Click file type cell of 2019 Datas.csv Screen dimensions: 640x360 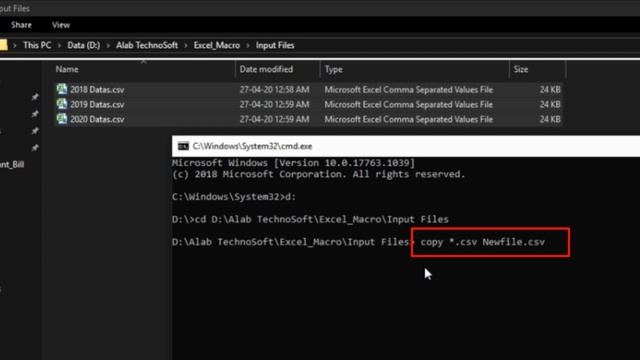[x=409, y=104]
